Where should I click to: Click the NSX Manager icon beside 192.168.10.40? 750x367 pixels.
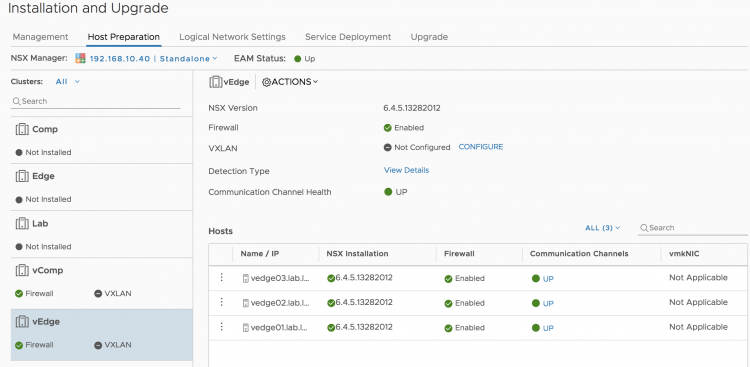click(80, 58)
